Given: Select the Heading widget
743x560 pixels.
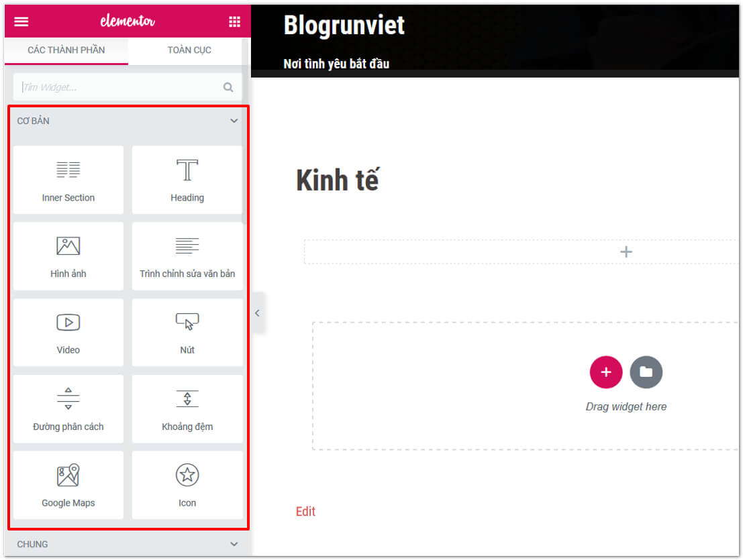Looking at the screenshot, I should pos(187,180).
